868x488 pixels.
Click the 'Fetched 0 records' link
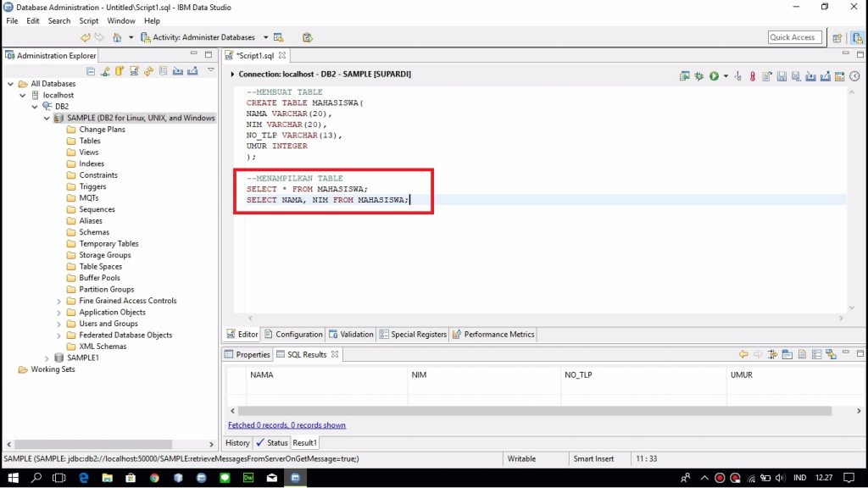pyautogui.click(x=287, y=425)
